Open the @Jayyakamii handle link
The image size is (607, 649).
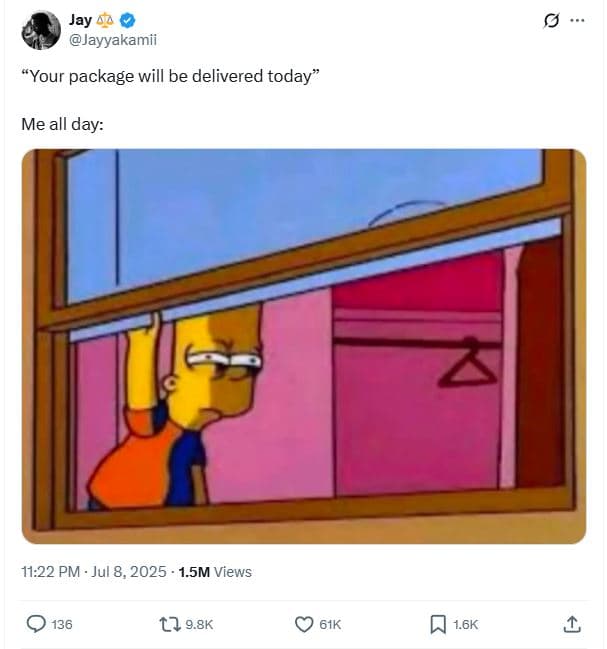coord(113,40)
